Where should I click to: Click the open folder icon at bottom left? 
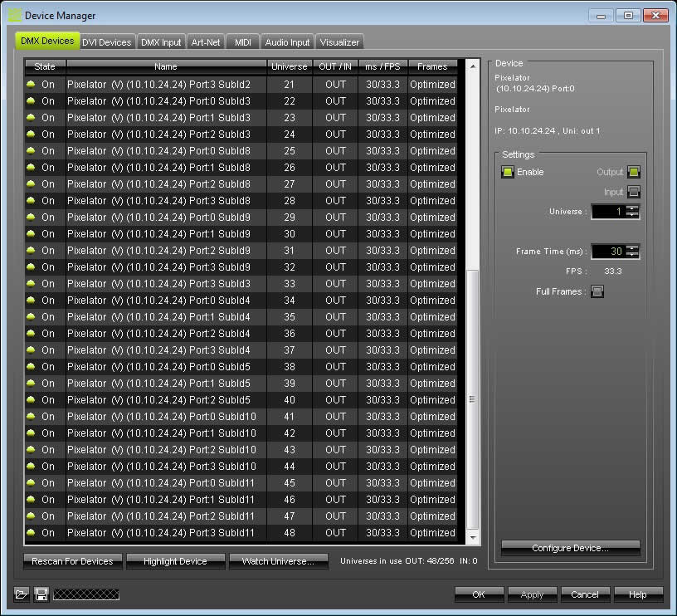tap(21, 594)
